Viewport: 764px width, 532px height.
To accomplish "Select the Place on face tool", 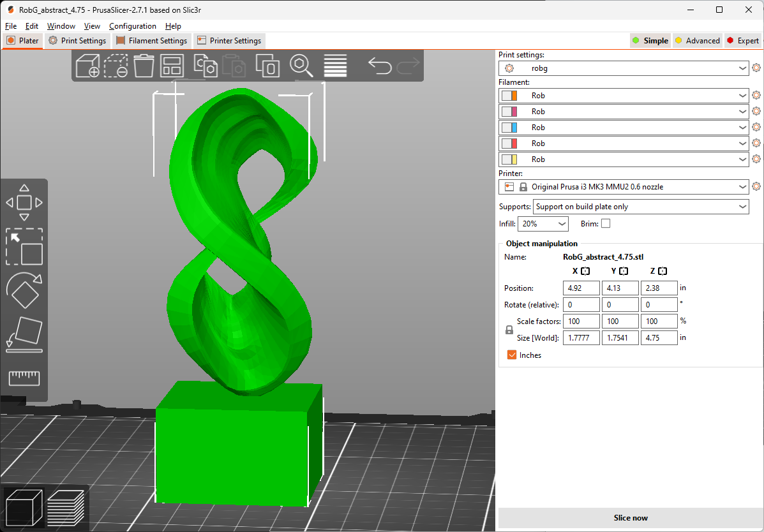I will (x=24, y=334).
